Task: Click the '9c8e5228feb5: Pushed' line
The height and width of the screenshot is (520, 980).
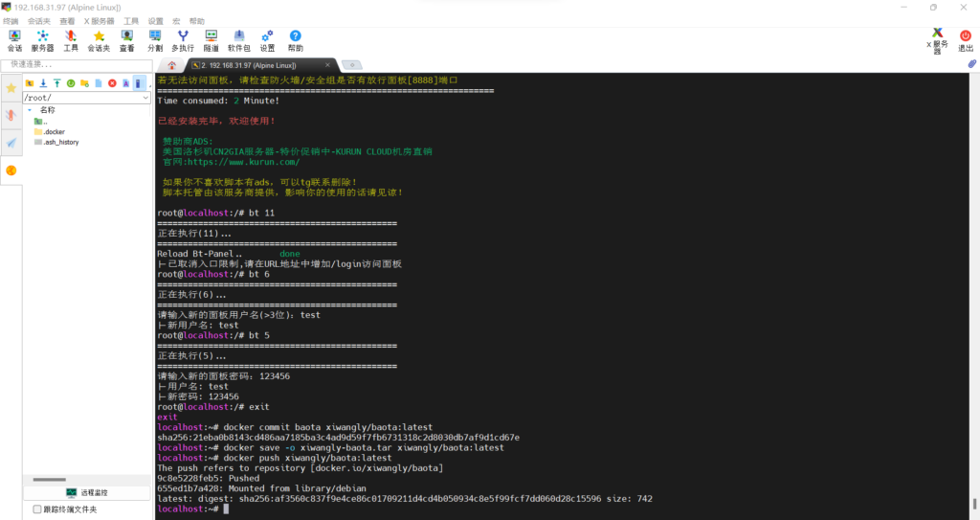Action: [x=208, y=479]
